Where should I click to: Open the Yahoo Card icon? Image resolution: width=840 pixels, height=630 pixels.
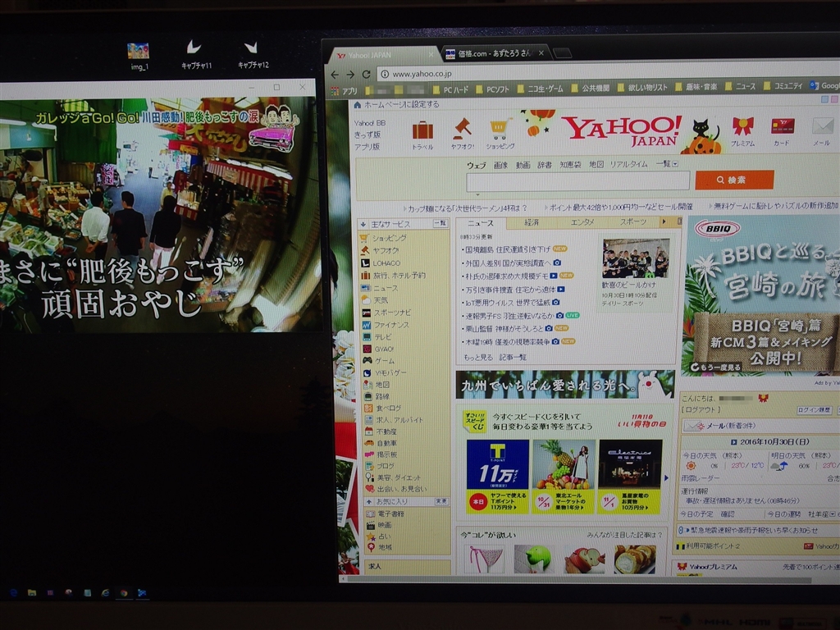pos(782,126)
